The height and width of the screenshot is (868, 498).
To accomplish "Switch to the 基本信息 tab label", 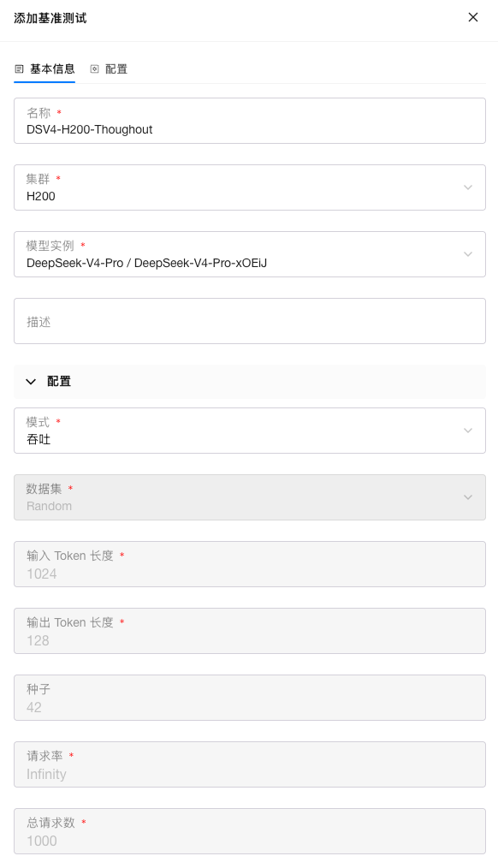I will [x=52, y=69].
